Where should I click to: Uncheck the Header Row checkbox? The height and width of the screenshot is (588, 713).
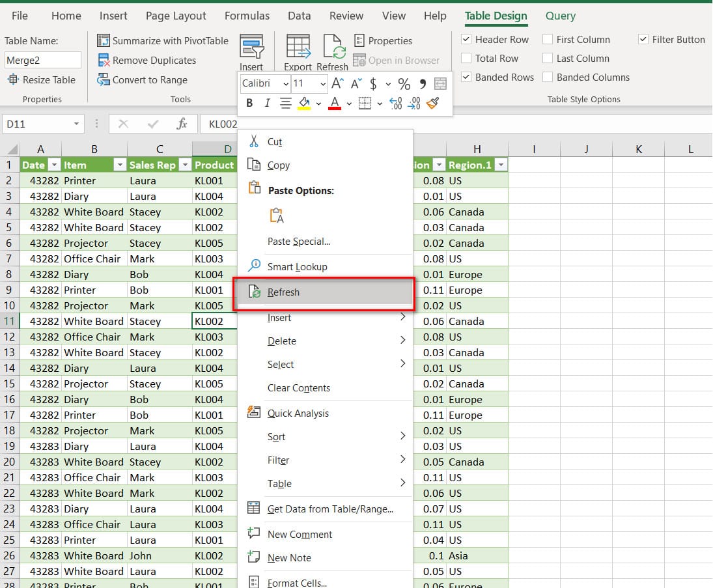[x=466, y=40]
